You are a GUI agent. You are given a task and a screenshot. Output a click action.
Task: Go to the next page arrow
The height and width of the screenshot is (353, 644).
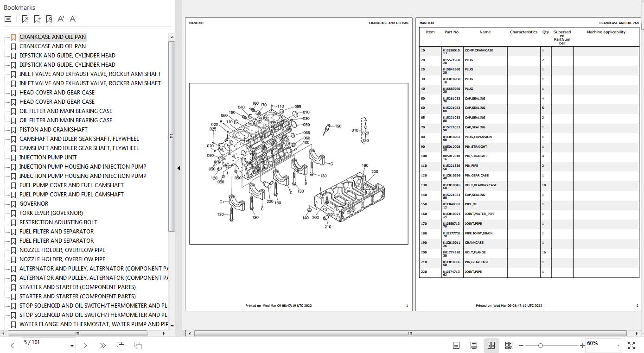point(85,345)
